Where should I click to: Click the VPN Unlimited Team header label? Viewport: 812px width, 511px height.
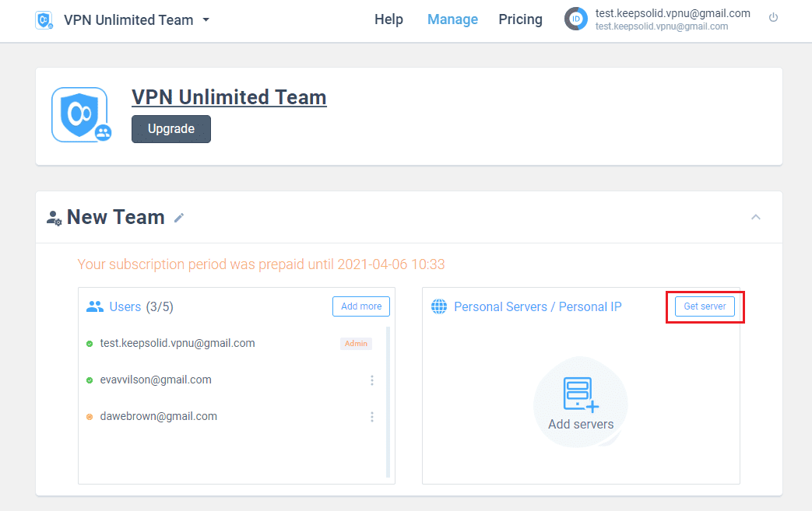click(x=128, y=19)
